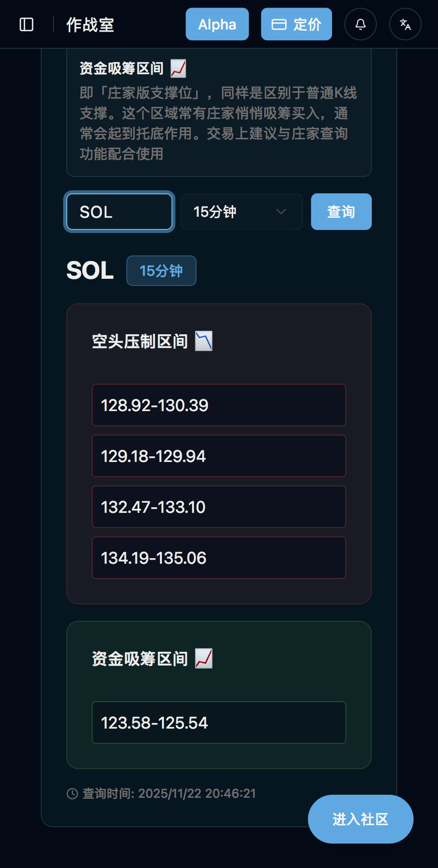Open the Alpha tab
This screenshot has height=868, width=438.
(217, 24)
